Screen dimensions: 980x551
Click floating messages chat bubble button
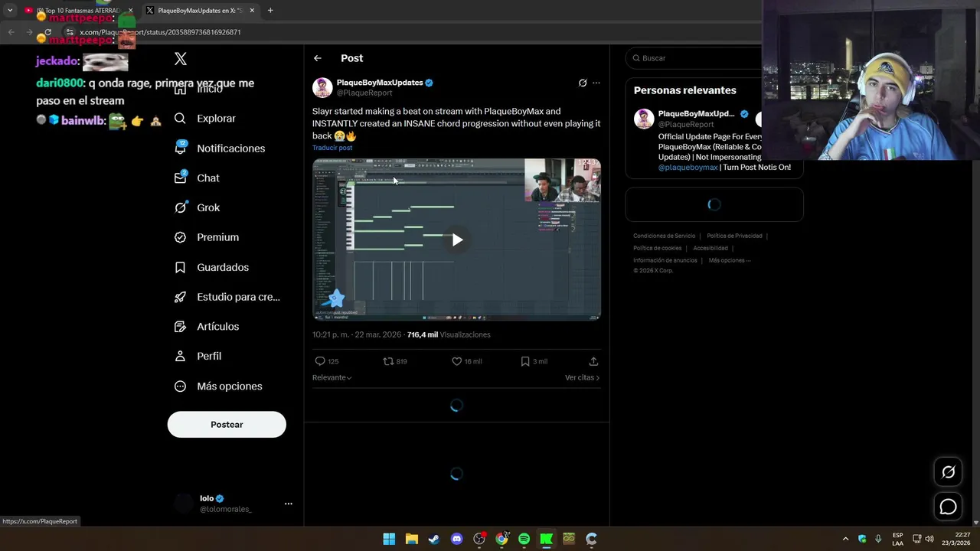click(948, 507)
